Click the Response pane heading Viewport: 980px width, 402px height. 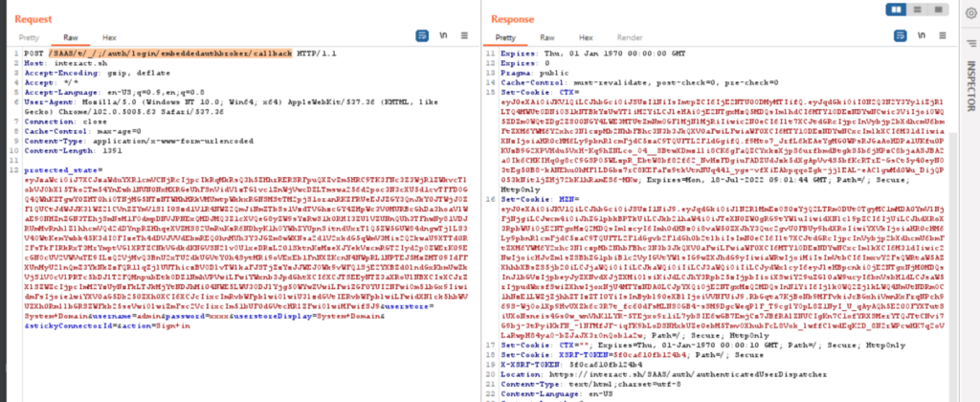[x=513, y=19]
